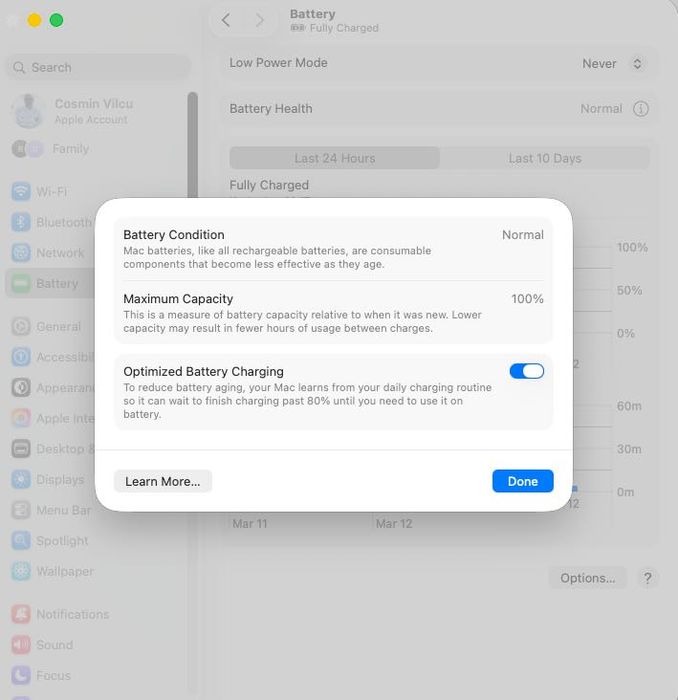Screen dimensions: 678x700
Task: Select the Battery sidebar icon
Action: click(21, 283)
